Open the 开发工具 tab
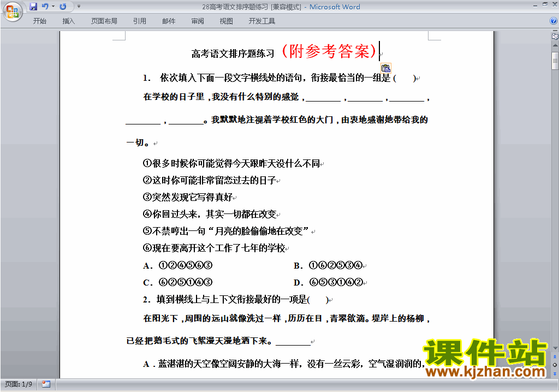The image size is (559, 392). [261, 21]
